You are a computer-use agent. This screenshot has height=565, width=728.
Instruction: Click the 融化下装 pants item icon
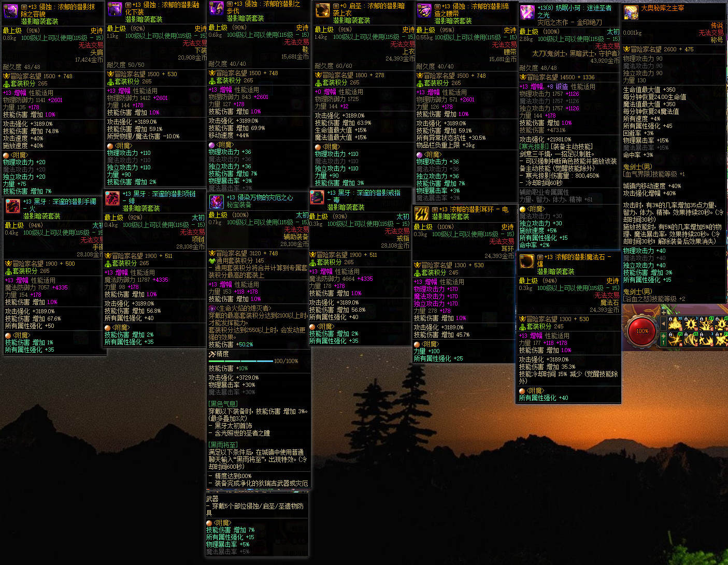pyautogui.click(x=115, y=10)
